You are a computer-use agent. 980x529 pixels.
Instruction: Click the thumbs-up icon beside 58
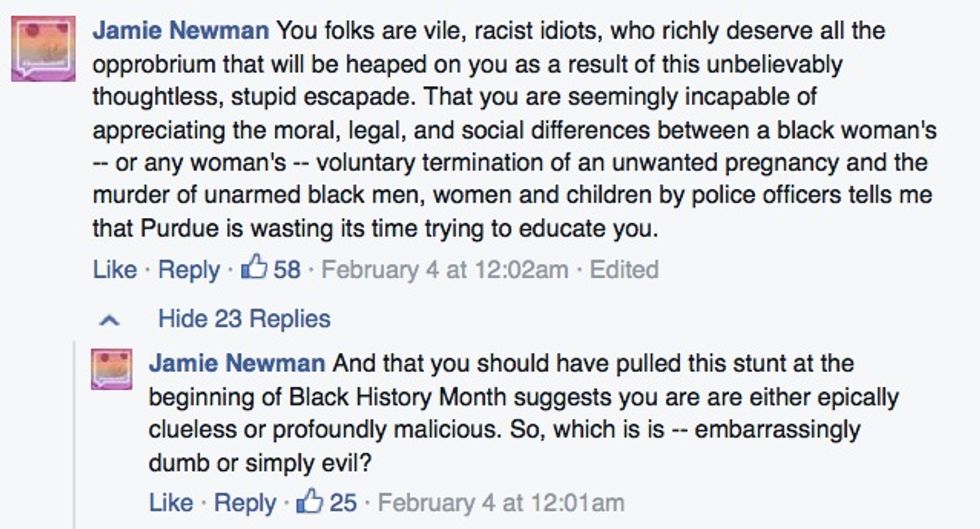point(254,268)
